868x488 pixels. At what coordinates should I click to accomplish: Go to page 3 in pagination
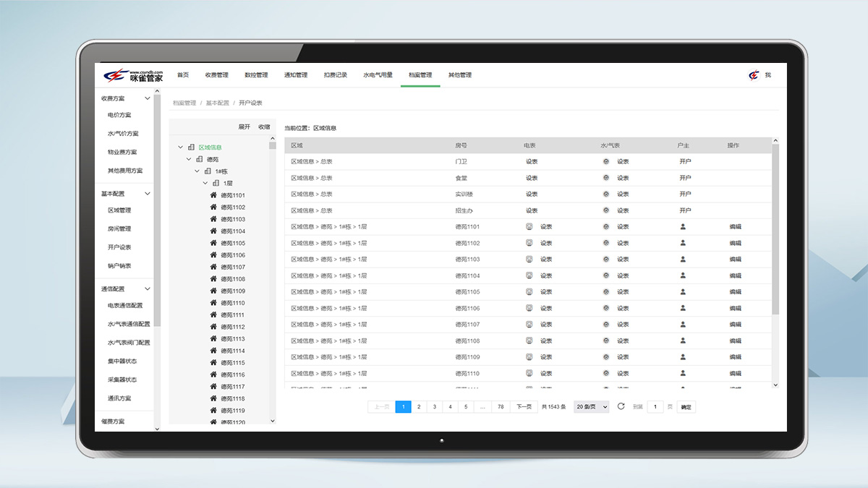[435, 407]
